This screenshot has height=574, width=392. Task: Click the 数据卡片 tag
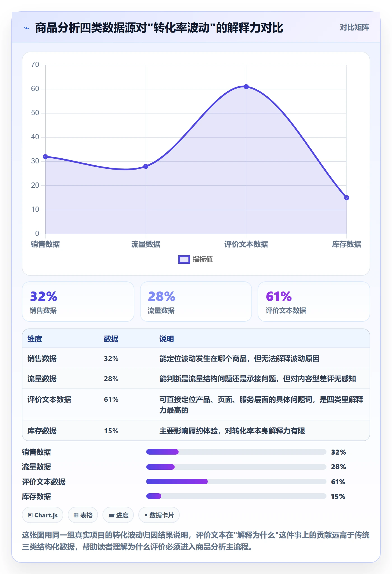pos(159,515)
